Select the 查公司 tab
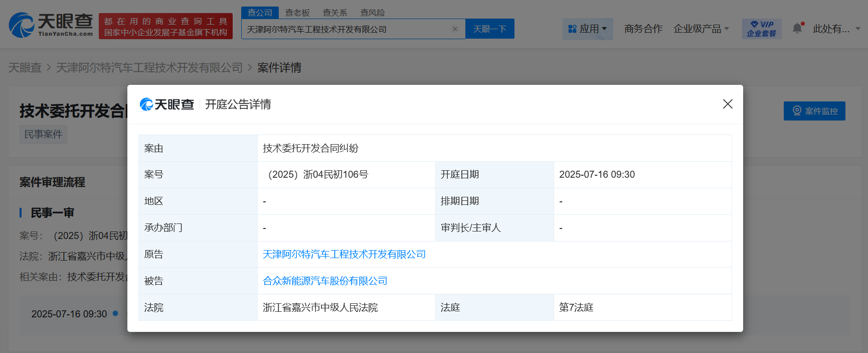This screenshot has width=868, height=353. pos(260,13)
